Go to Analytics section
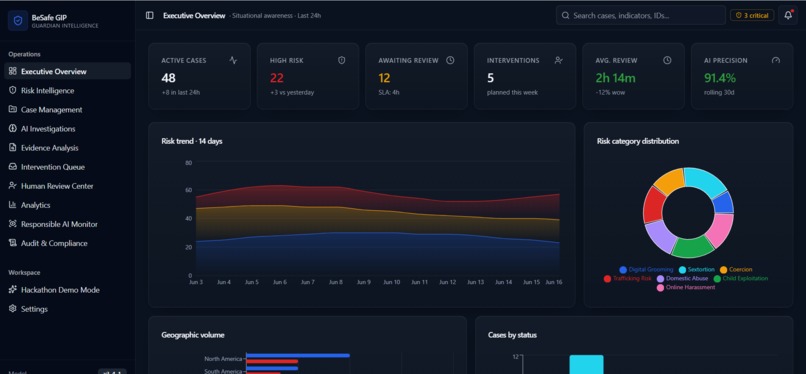This screenshot has width=806, height=374. click(x=67, y=205)
